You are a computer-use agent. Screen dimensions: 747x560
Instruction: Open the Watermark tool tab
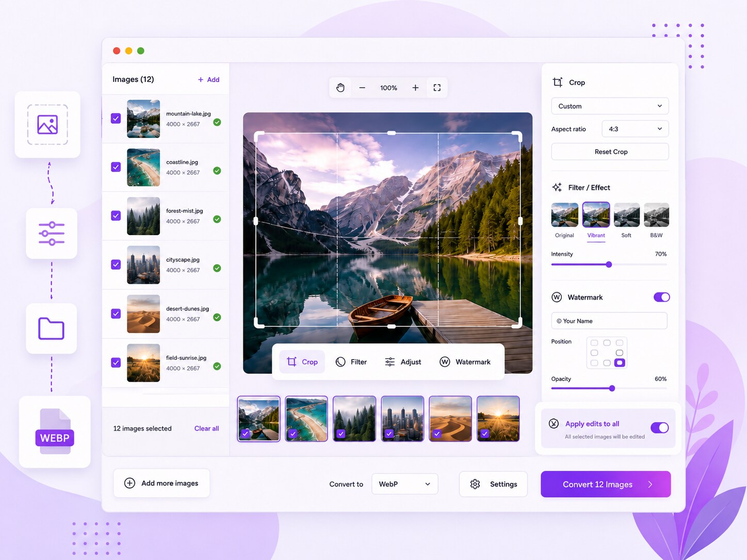465,362
